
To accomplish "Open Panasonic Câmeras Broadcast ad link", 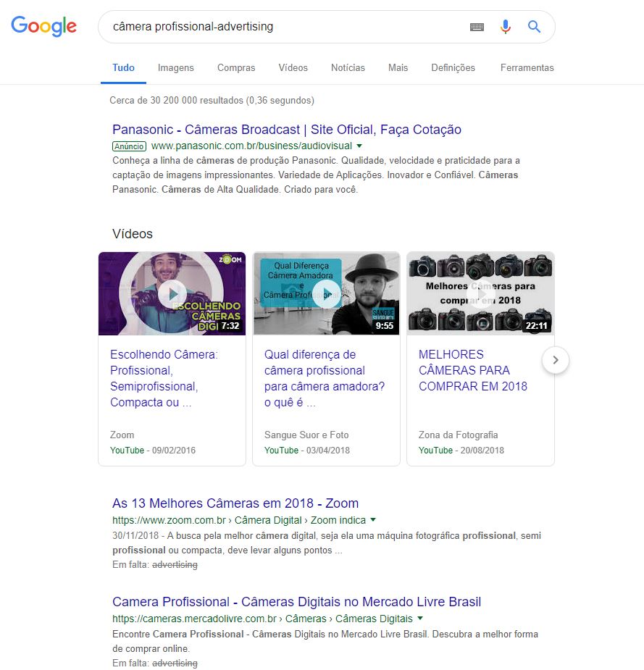I will pyautogui.click(x=286, y=130).
